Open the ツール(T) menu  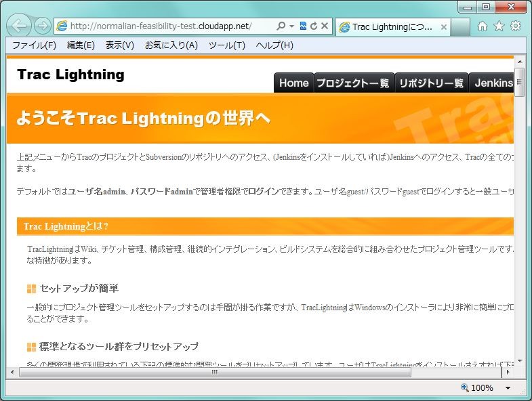pyautogui.click(x=226, y=45)
